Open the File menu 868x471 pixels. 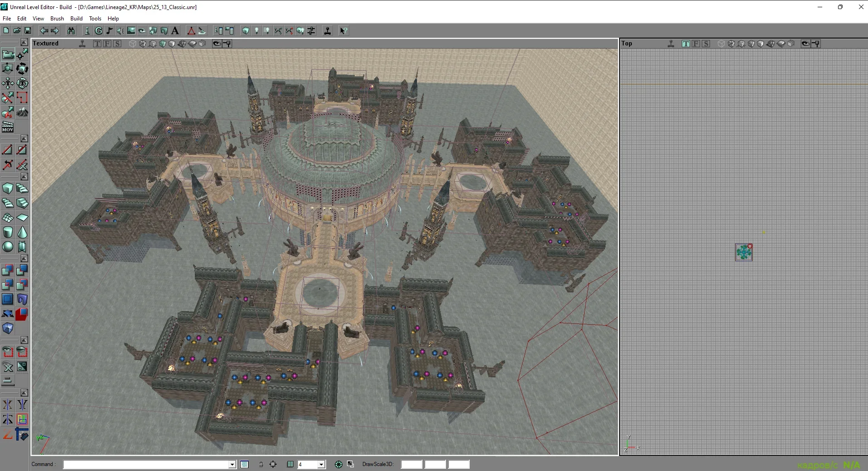pos(7,19)
